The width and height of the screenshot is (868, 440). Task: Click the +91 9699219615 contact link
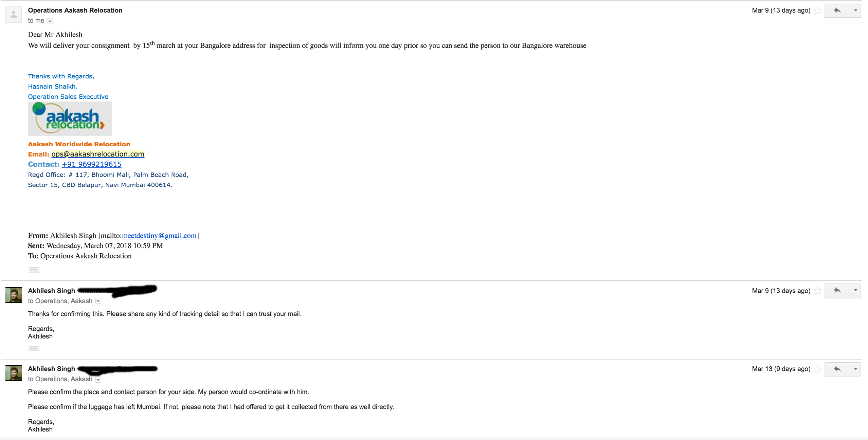(91, 164)
